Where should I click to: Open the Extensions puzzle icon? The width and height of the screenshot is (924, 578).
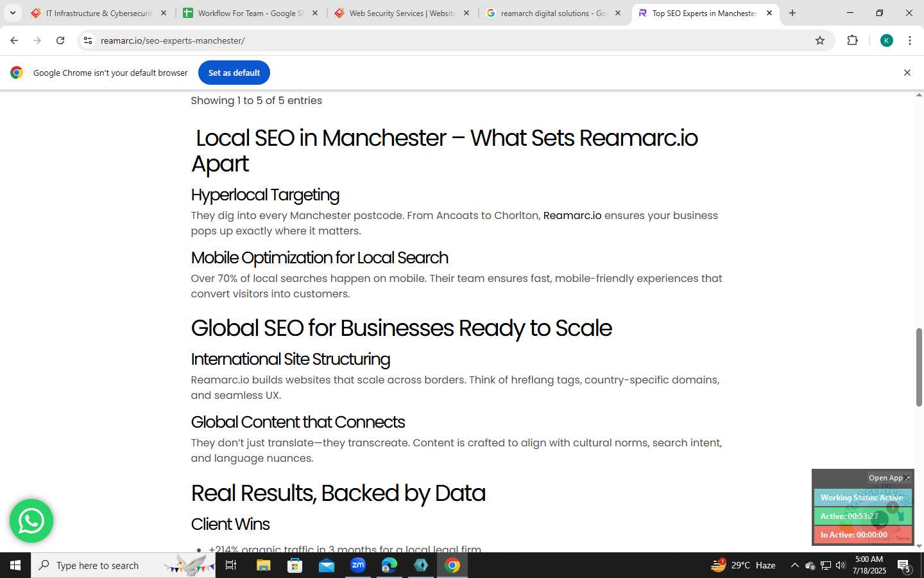click(x=852, y=40)
